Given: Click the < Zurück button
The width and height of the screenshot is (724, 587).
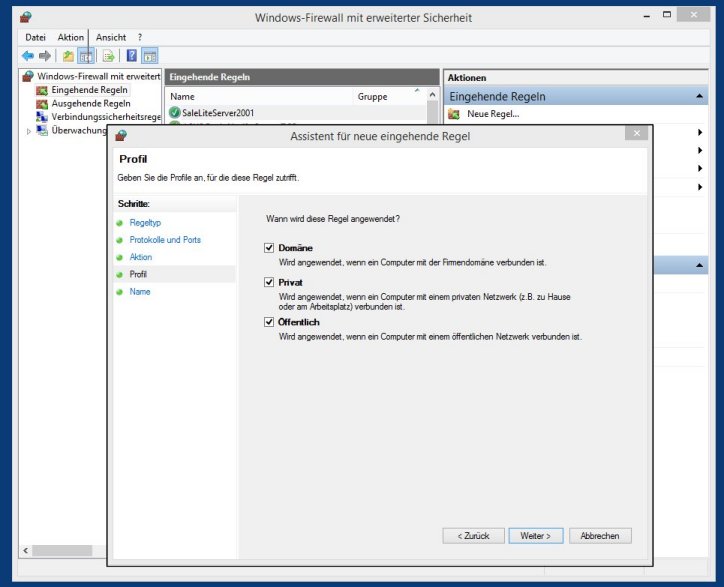Looking at the screenshot, I should (473, 536).
